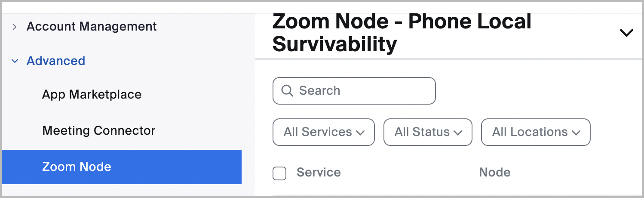644x198 pixels.
Task: Go to Meeting Connector in the sidebar
Action: (x=98, y=130)
